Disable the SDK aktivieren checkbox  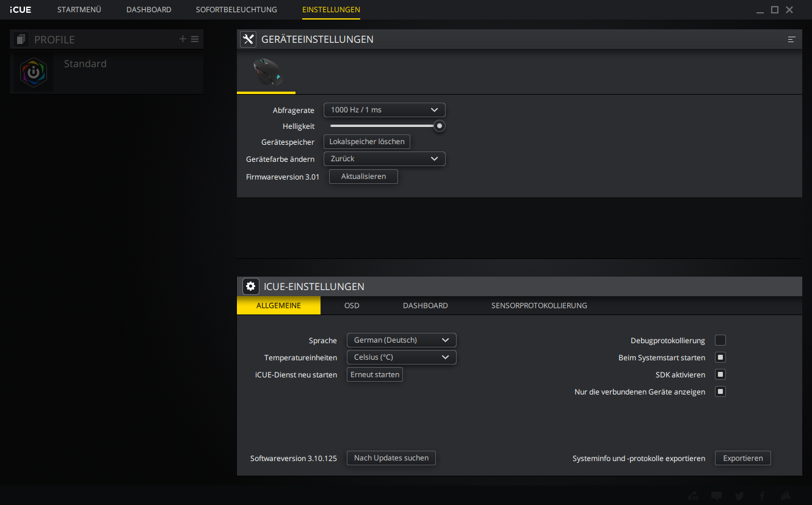720,374
